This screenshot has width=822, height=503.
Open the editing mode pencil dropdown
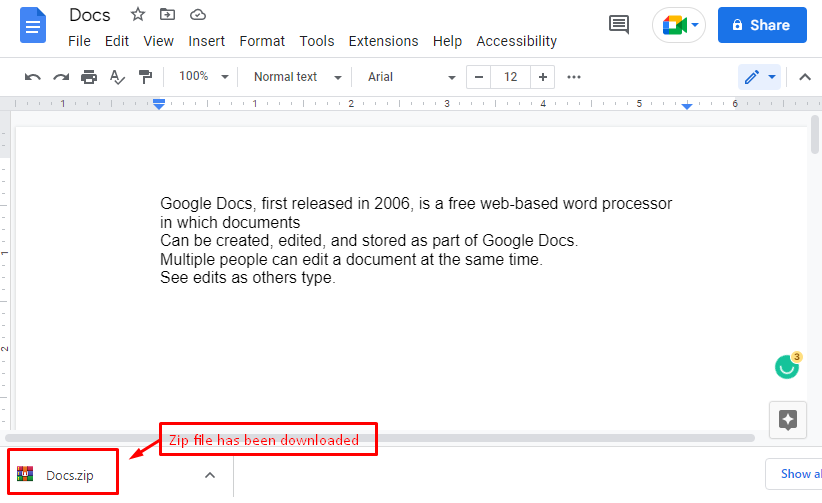tap(759, 77)
